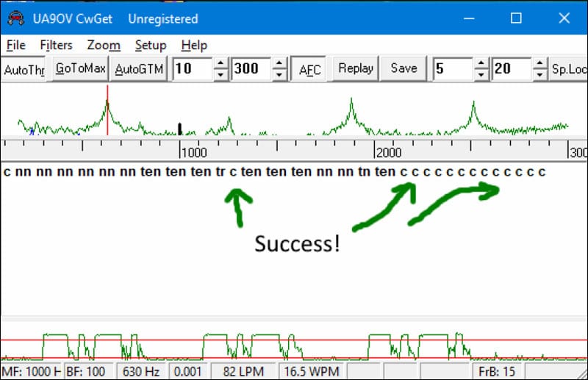Open the Setup menu
This screenshot has width=588, height=380.
pyautogui.click(x=151, y=46)
